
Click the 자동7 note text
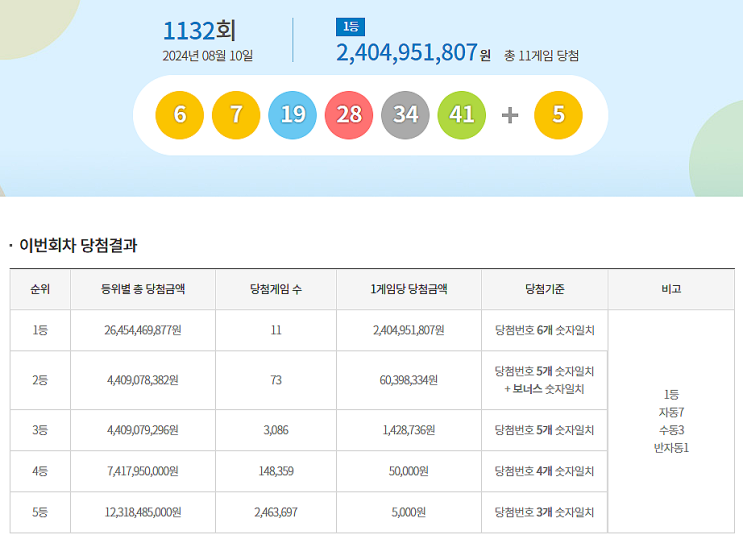tap(671, 412)
